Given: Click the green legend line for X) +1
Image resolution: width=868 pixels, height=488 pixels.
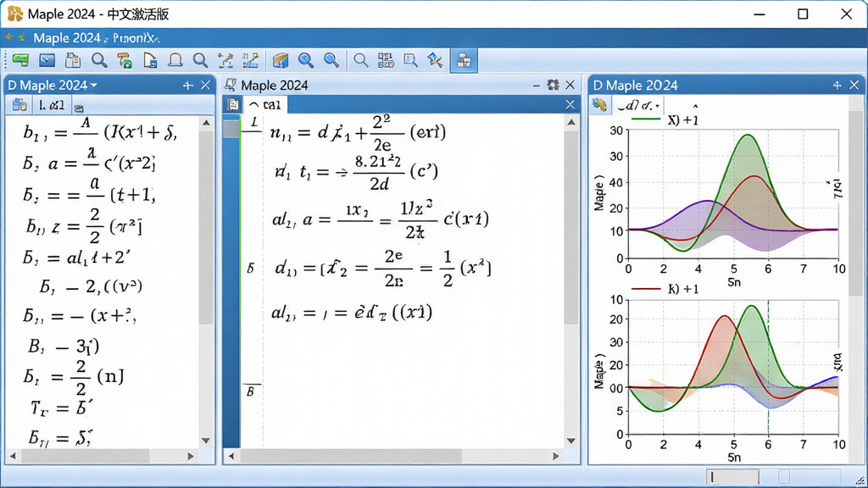Looking at the screenshot, I should click(645, 119).
